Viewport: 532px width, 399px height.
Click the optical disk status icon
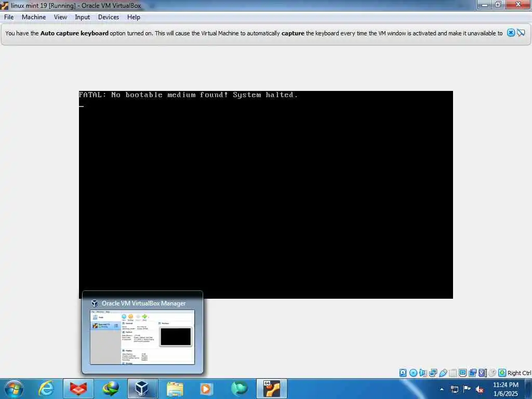413,373
